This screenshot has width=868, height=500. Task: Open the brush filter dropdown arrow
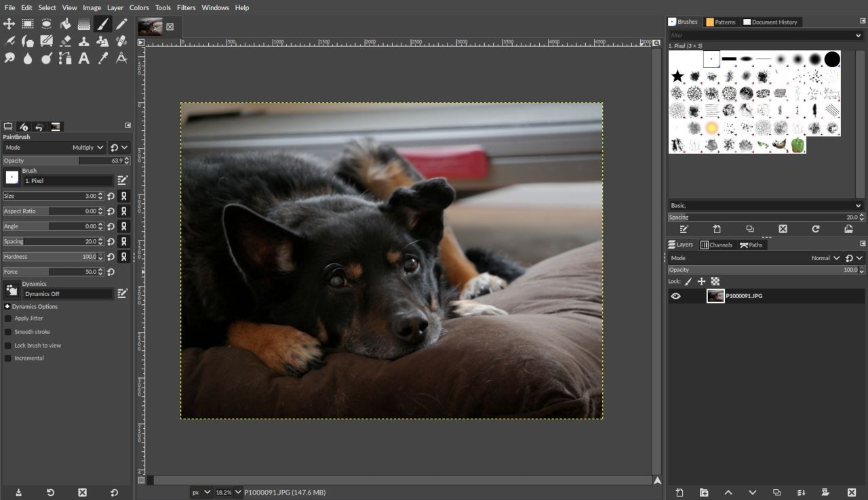click(859, 35)
